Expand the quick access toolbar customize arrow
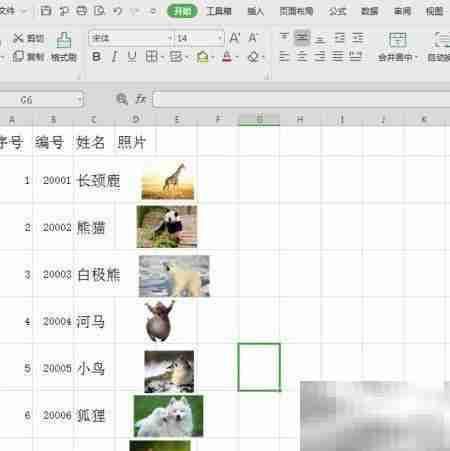Viewport: 450px width, 451px height. pyautogui.click(x=153, y=11)
